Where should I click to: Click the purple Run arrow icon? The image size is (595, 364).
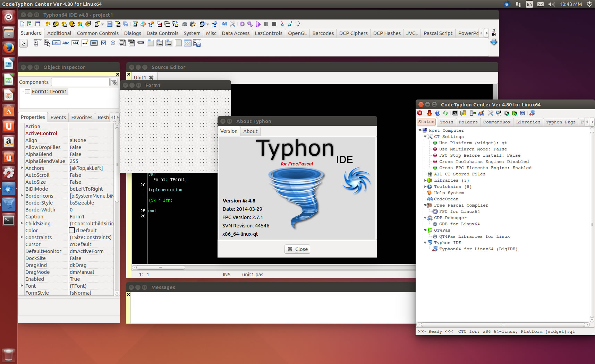pos(258,24)
